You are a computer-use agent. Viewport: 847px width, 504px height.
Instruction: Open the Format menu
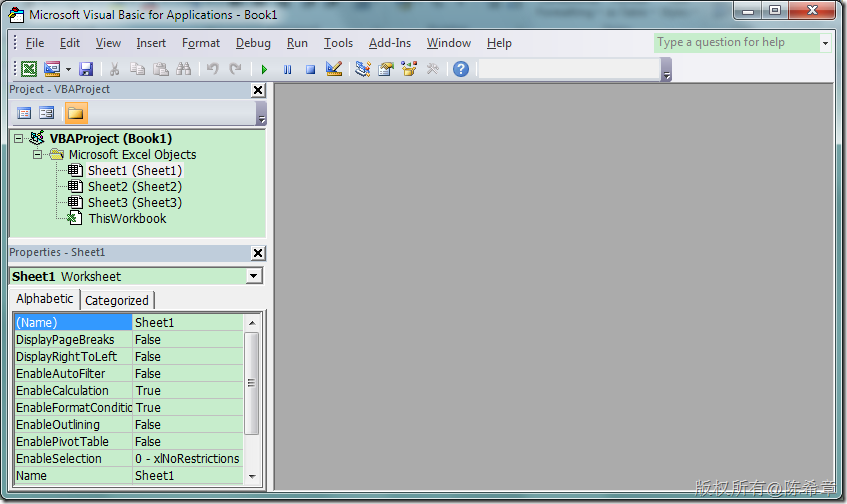pos(201,43)
